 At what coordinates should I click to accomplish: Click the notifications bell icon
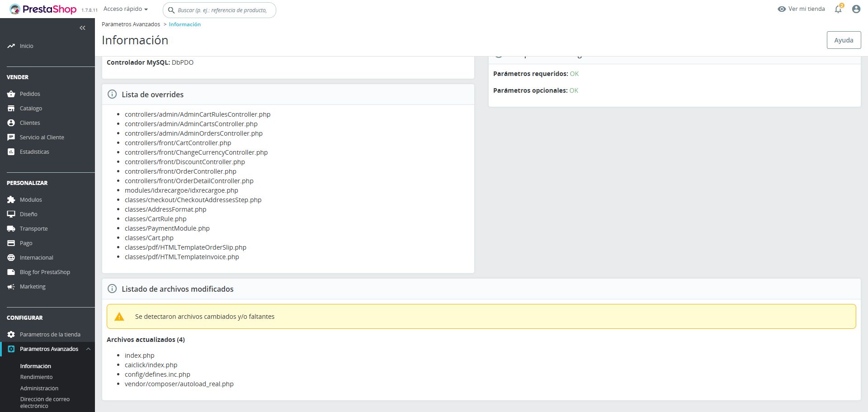(x=838, y=9)
